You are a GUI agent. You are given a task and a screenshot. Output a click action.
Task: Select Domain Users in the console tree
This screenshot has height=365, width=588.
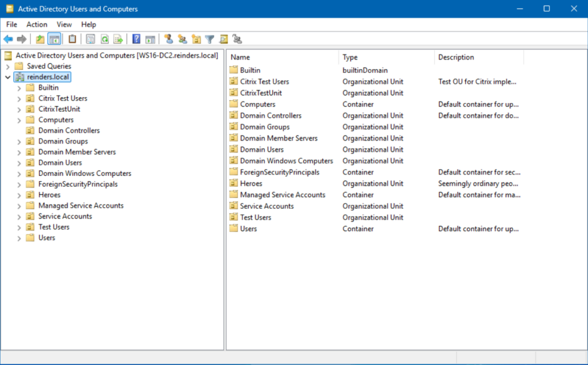click(60, 163)
